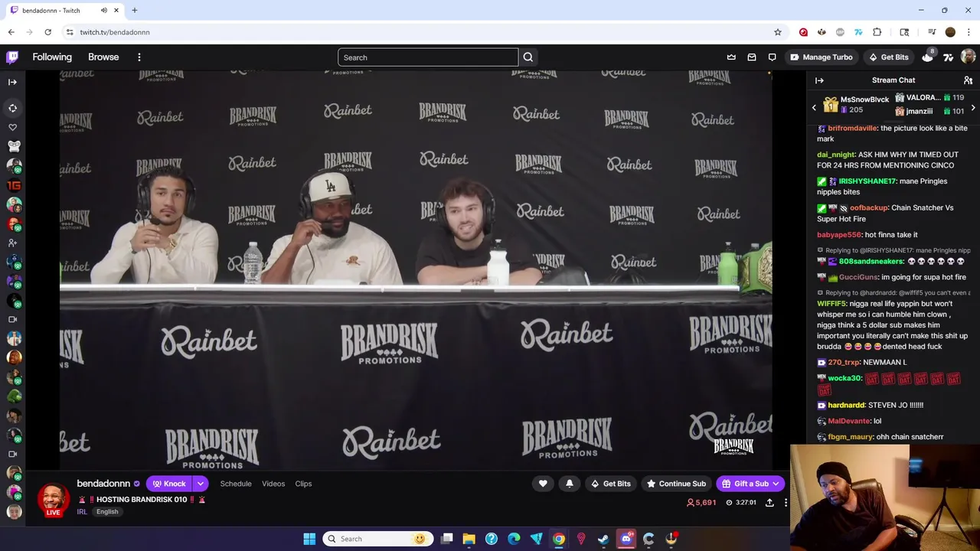This screenshot has height=551, width=980.
Task: Click the Manage Turbo button
Action: click(x=821, y=57)
